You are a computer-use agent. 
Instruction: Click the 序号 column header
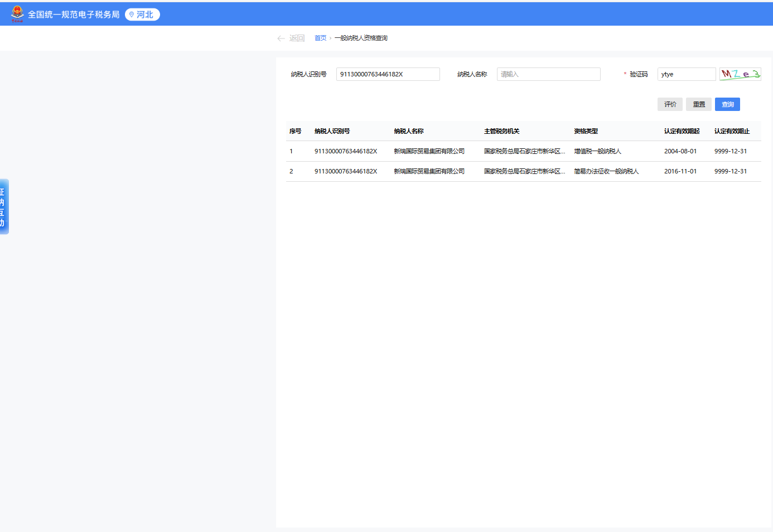click(x=295, y=132)
